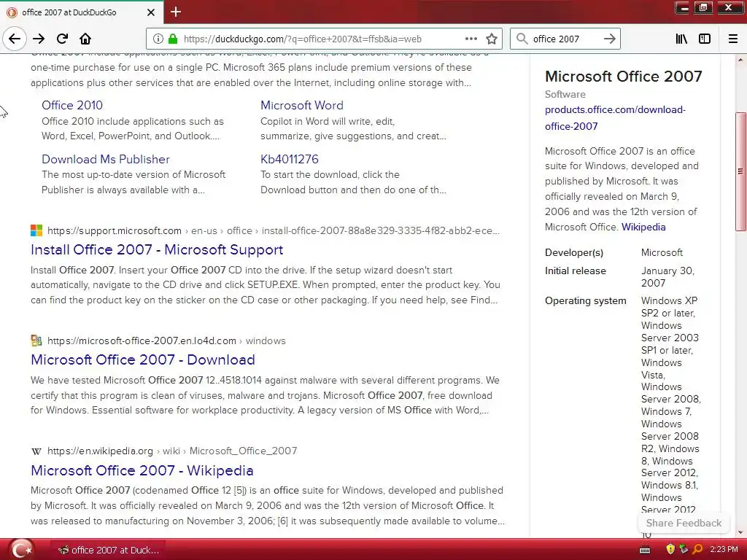Close the DuckDuckGo tab
Screen dimensions: 747x560
(151, 12)
